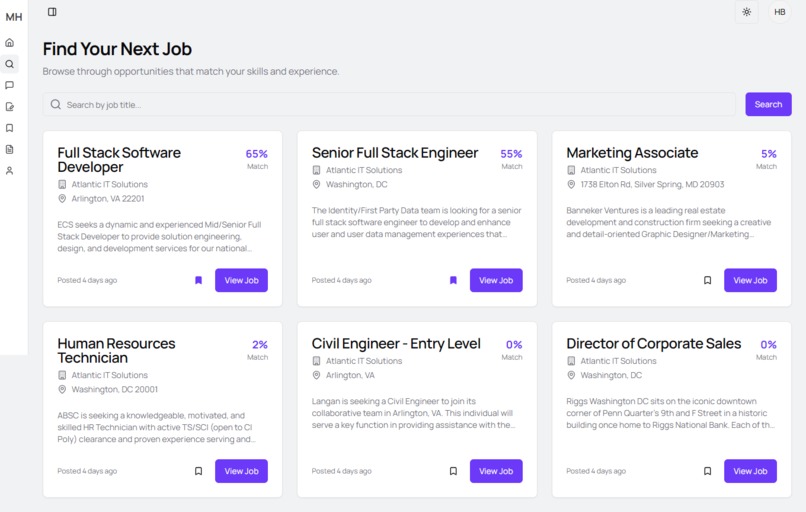This screenshot has width=806, height=512.
Task: View Job for Human Resources Technician
Action: 241,471
